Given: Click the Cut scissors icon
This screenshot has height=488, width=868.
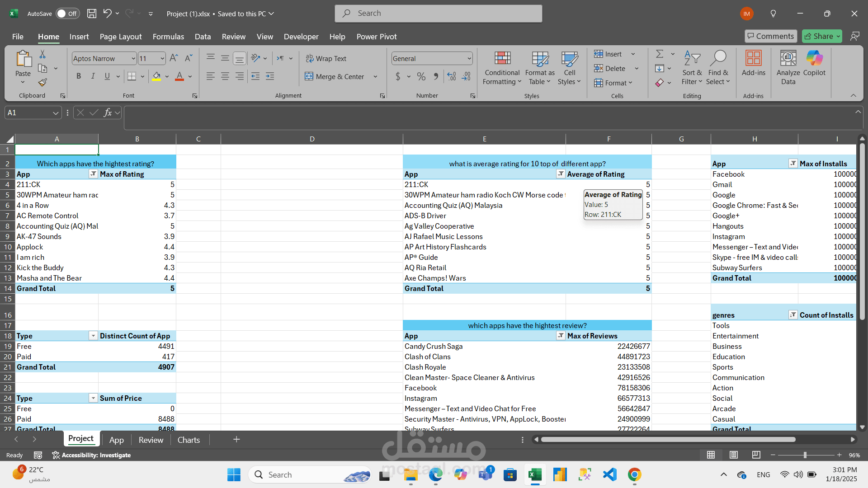Looking at the screenshot, I should pyautogui.click(x=42, y=54).
